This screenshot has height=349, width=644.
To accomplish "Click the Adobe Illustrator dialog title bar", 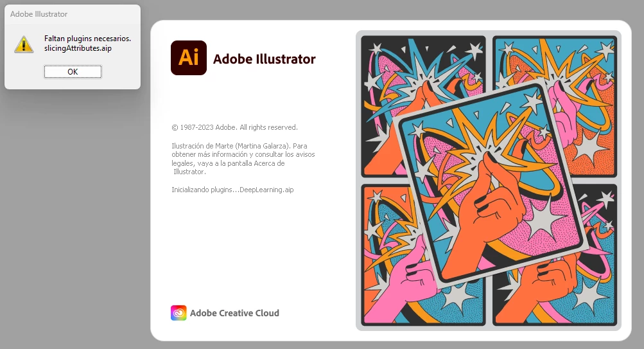I will [x=73, y=14].
